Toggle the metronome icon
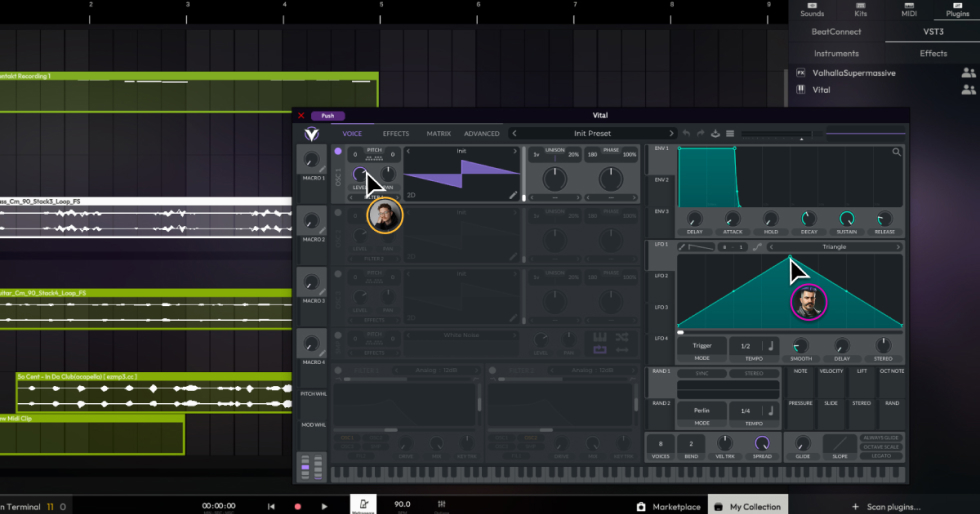 pos(364,504)
